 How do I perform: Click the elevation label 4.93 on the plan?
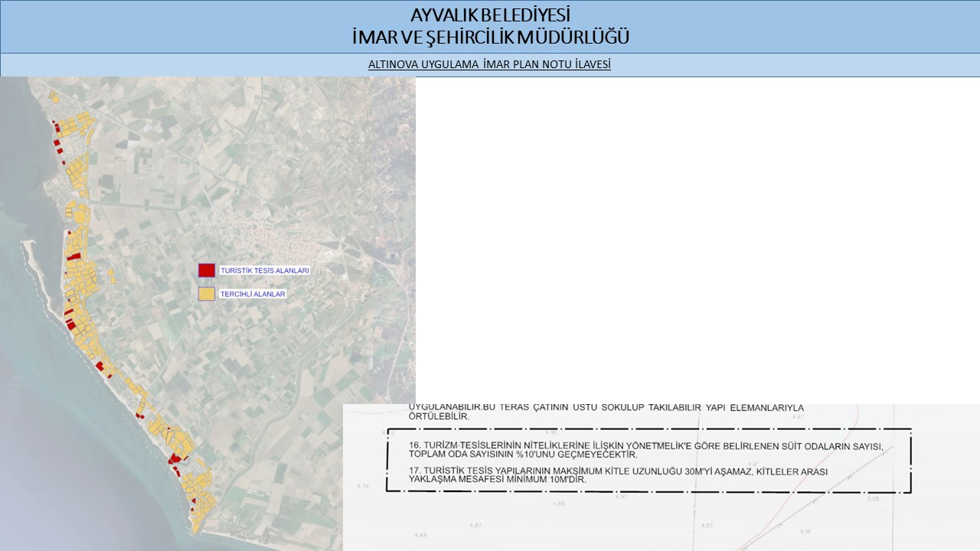(707, 526)
